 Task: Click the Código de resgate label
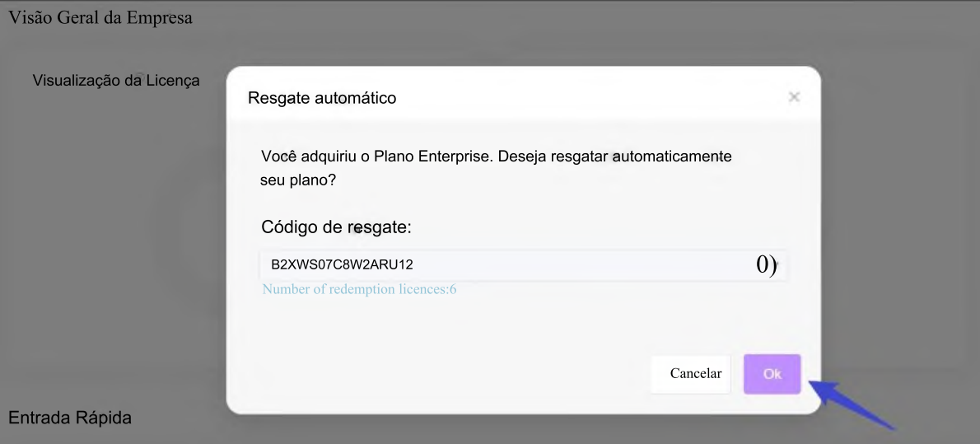335,227
